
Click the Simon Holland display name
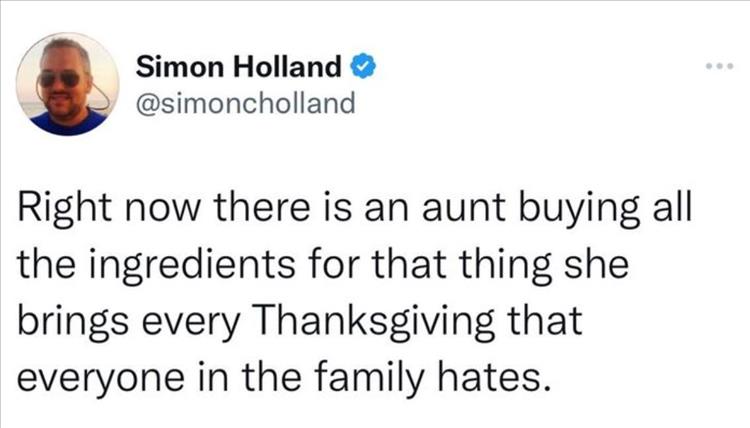pyautogui.click(x=241, y=68)
